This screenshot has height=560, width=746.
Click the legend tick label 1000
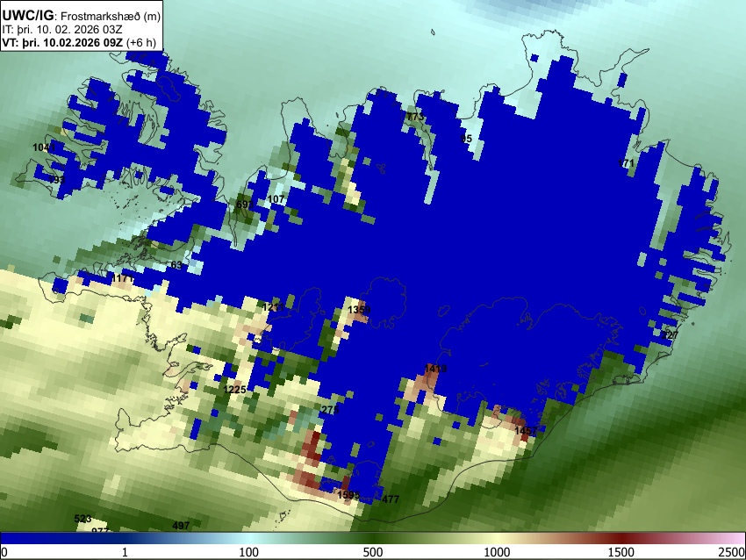(497, 552)
